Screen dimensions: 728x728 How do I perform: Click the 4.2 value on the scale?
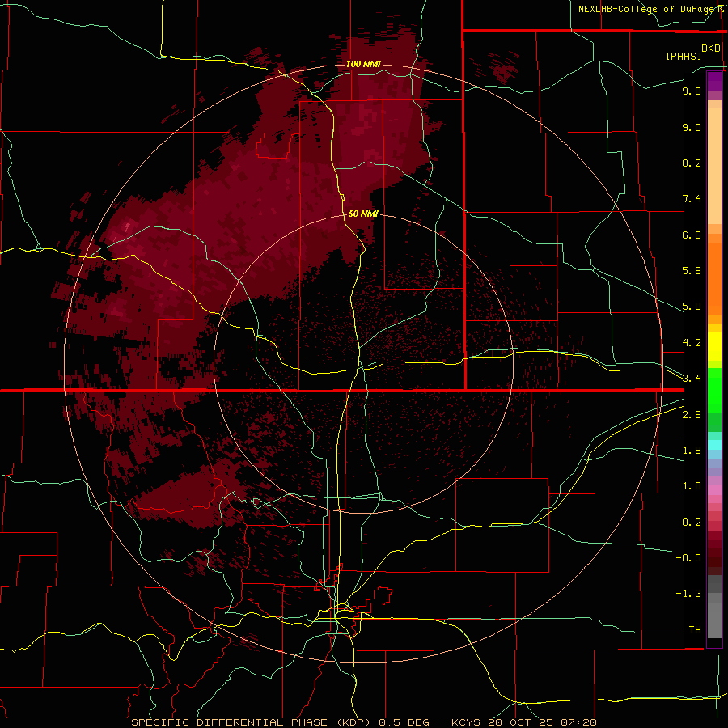click(x=692, y=343)
